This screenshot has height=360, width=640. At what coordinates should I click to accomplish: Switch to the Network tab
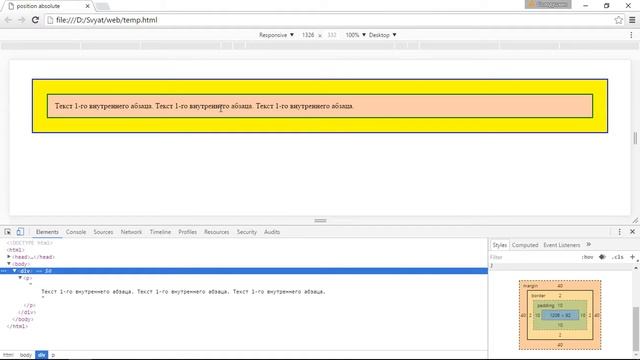pos(131,232)
